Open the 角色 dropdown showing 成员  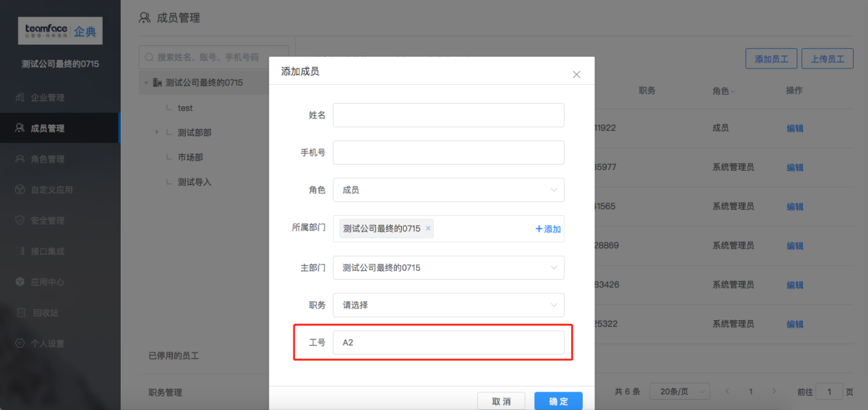tap(448, 190)
